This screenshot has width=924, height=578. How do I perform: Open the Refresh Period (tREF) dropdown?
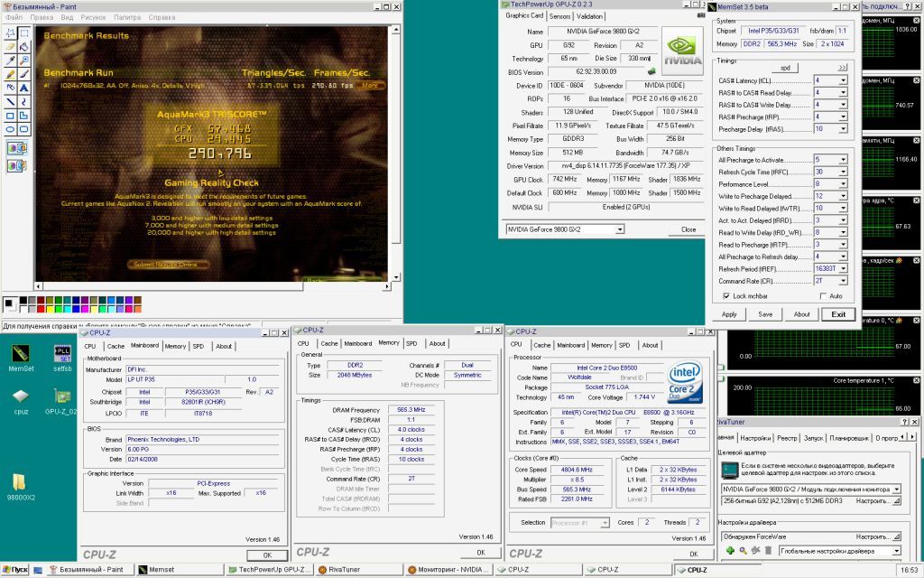coord(843,268)
